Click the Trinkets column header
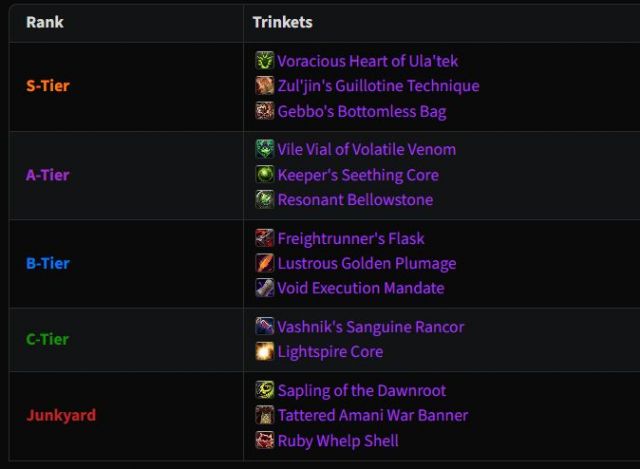 tap(282, 22)
